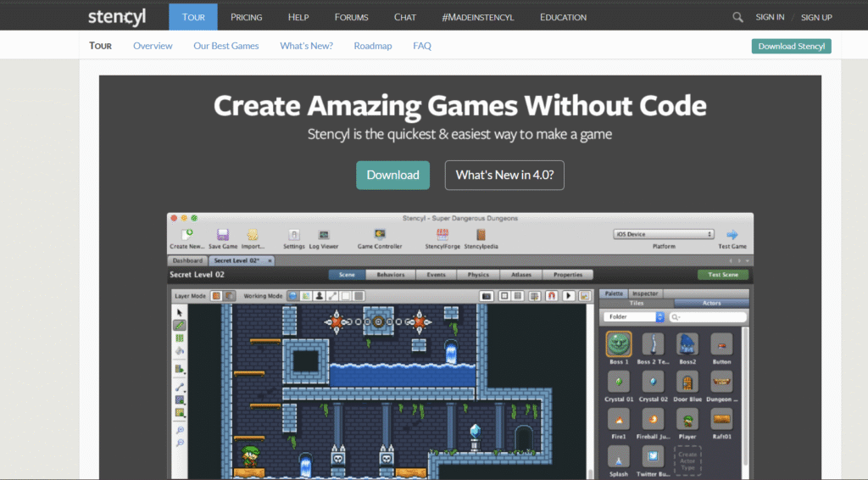Screen dimensions: 868x480
Task: Toggle the first Layer Mode button
Action: (216, 296)
